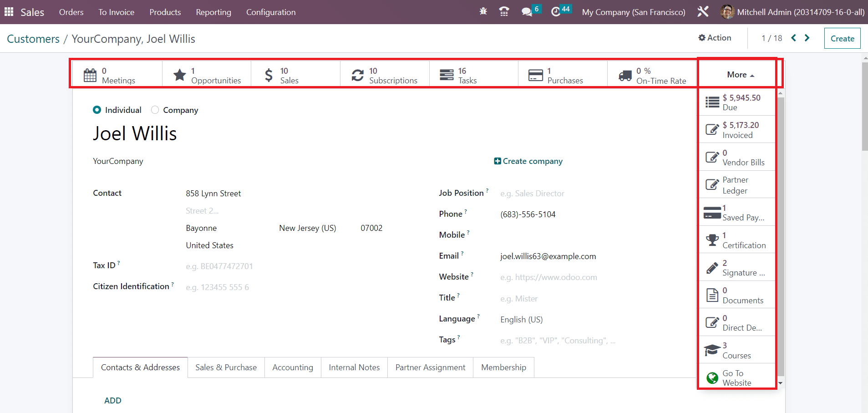Select the Company radio button
Viewport: 868px width, 413px height.
tap(155, 110)
